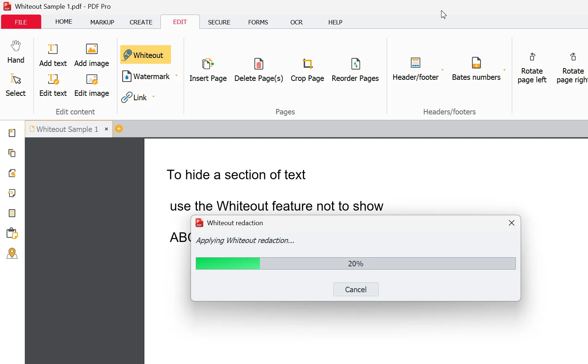Click the Watermark button

coord(146,77)
